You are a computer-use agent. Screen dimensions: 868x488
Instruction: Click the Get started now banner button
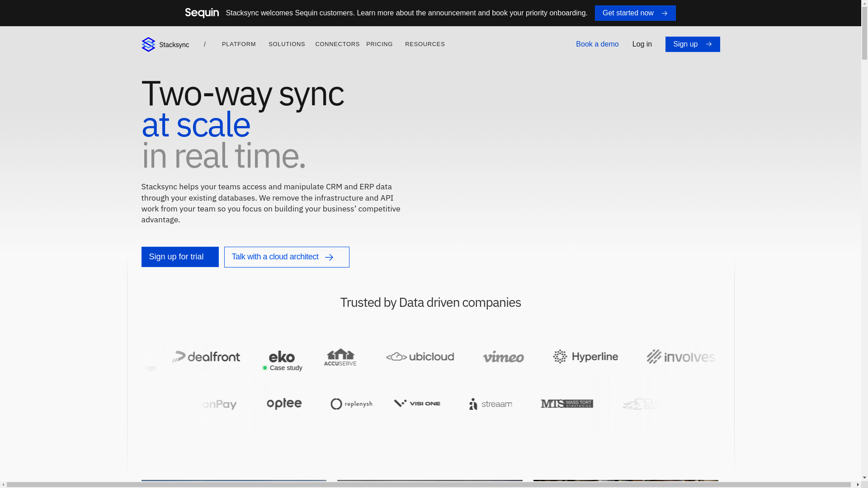tap(635, 13)
